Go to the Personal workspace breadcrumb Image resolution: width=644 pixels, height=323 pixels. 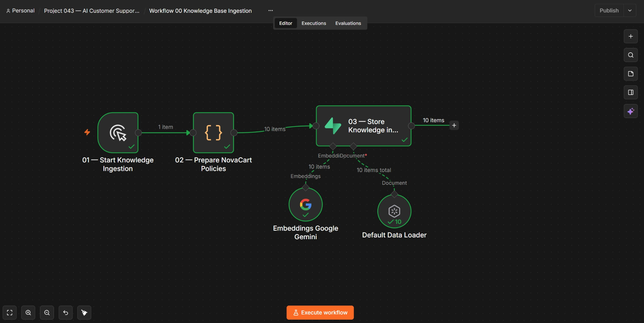coord(20,11)
